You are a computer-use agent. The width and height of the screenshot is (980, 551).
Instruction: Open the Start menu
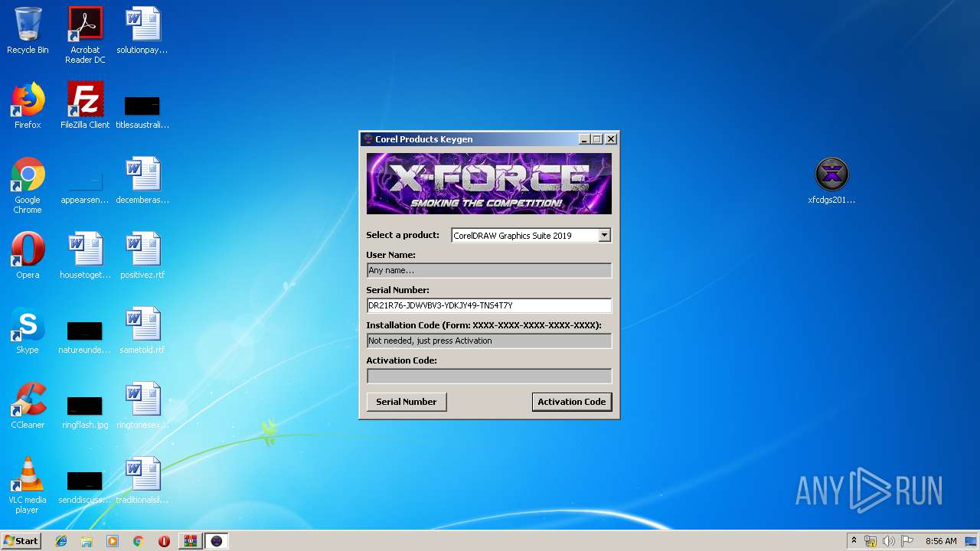pos(21,541)
